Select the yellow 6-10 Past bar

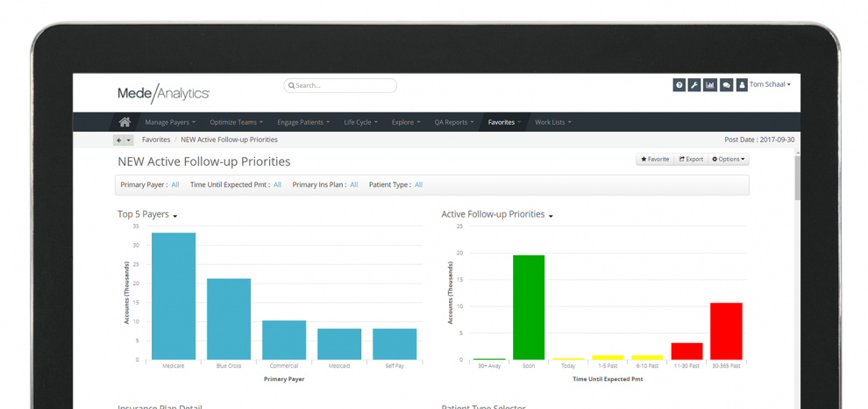[x=647, y=357]
